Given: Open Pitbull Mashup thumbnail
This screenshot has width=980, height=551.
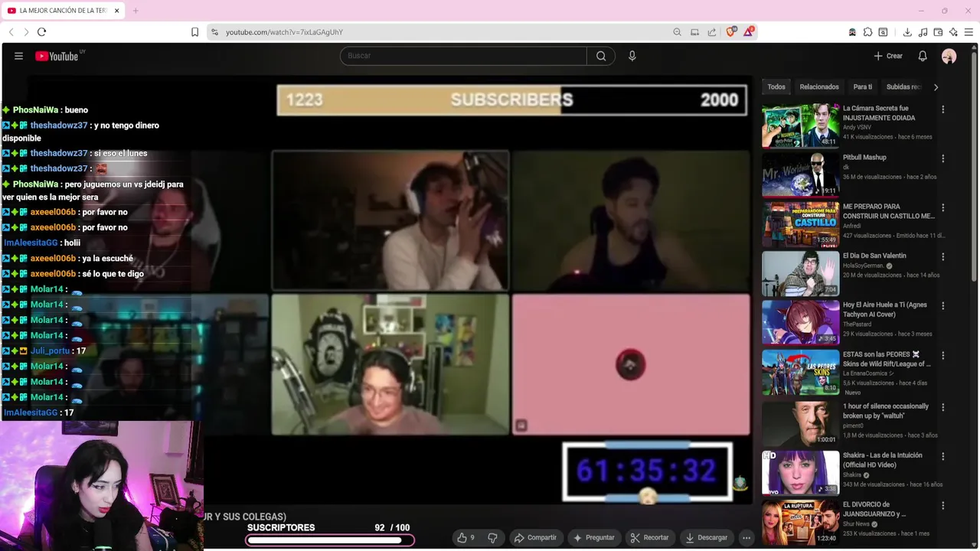Looking at the screenshot, I should [800, 174].
